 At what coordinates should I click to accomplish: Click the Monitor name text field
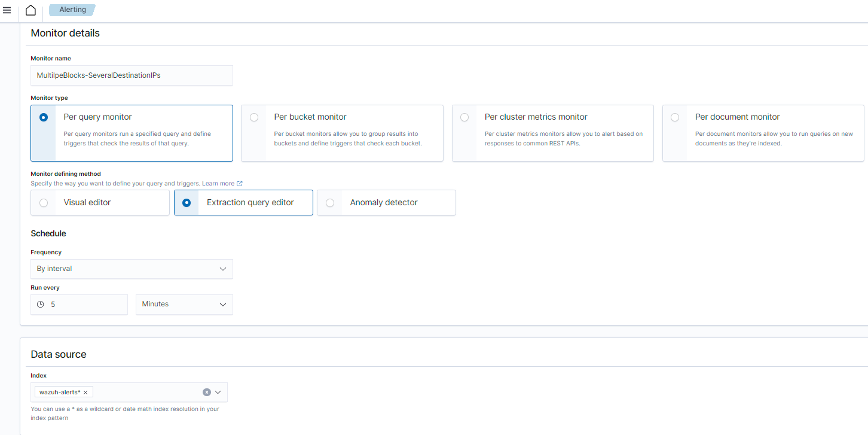point(132,76)
